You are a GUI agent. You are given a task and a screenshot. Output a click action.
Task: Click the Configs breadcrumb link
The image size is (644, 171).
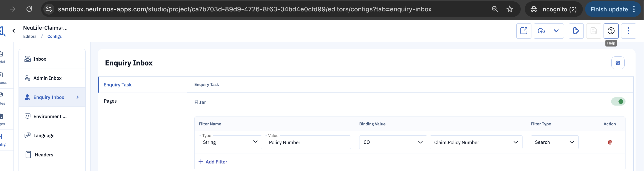point(55,36)
